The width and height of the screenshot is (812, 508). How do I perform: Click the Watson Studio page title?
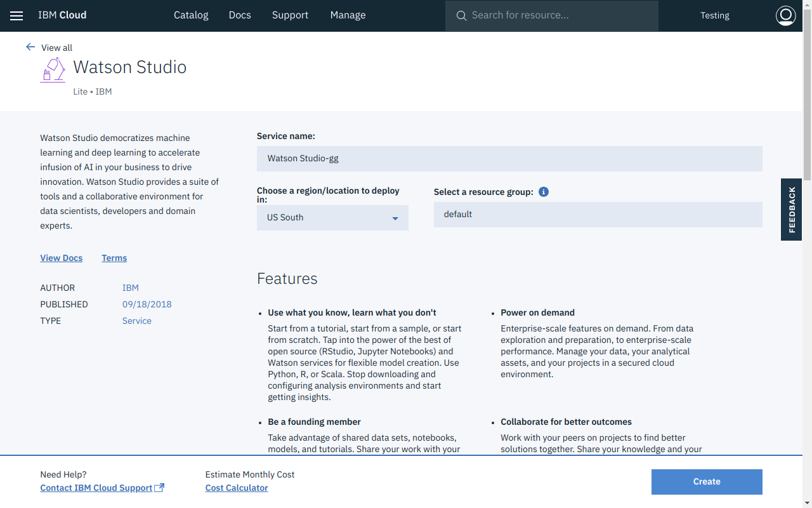click(130, 67)
